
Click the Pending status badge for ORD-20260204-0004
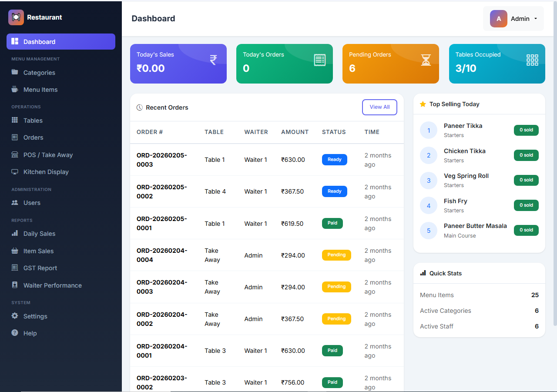[x=336, y=255]
